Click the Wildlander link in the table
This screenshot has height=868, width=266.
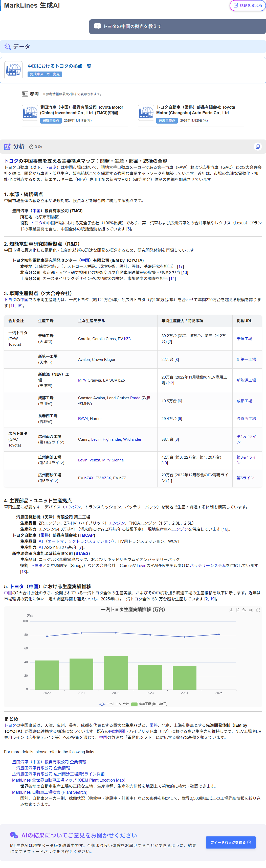(x=132, y=439)
